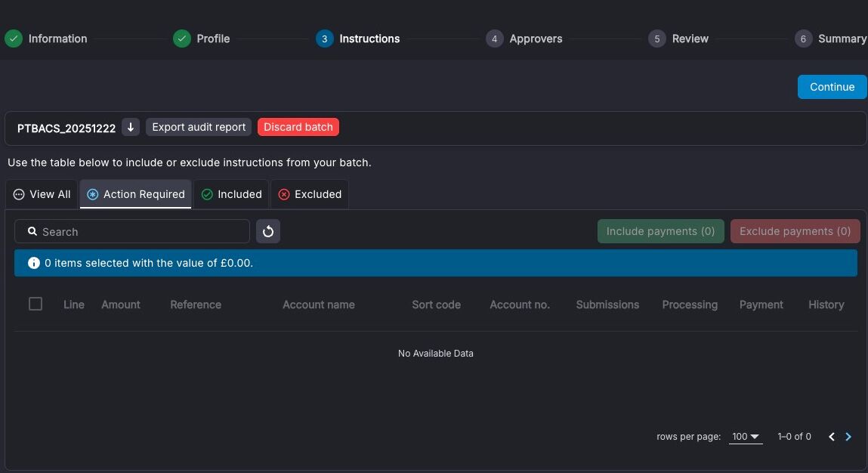This screenshot has width=868, height=473.
Task: Click the red Discard batch button
Action: coord(298,127)
